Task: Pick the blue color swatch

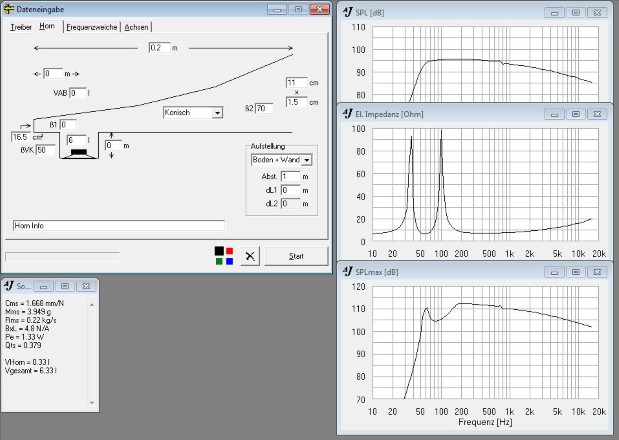Action: point(229,261)
